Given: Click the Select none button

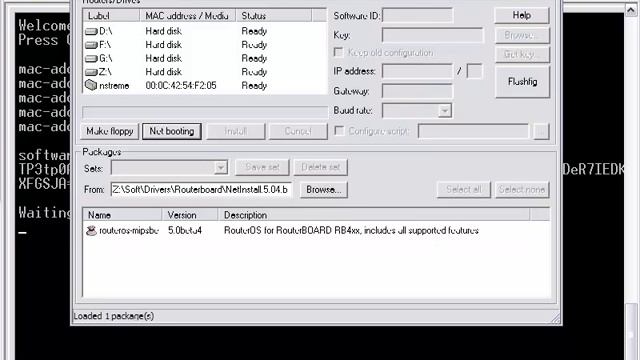Looking at the screenshot, I should [x=522, y=190].
